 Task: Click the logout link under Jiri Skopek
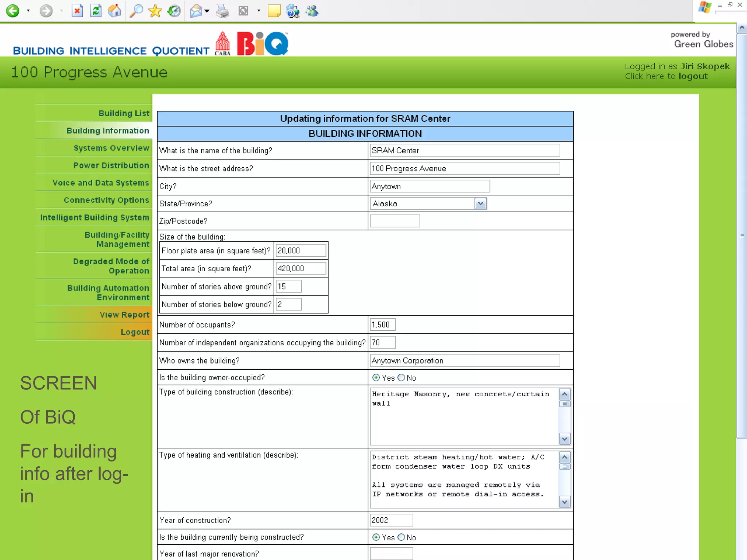(x=693, y=76)
